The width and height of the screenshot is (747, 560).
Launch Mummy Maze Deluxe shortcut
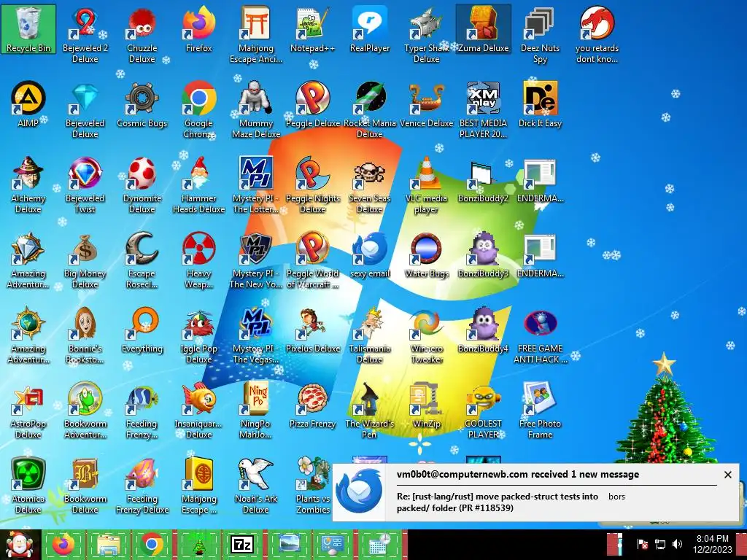pyautogui.click(x=256, y=110)
